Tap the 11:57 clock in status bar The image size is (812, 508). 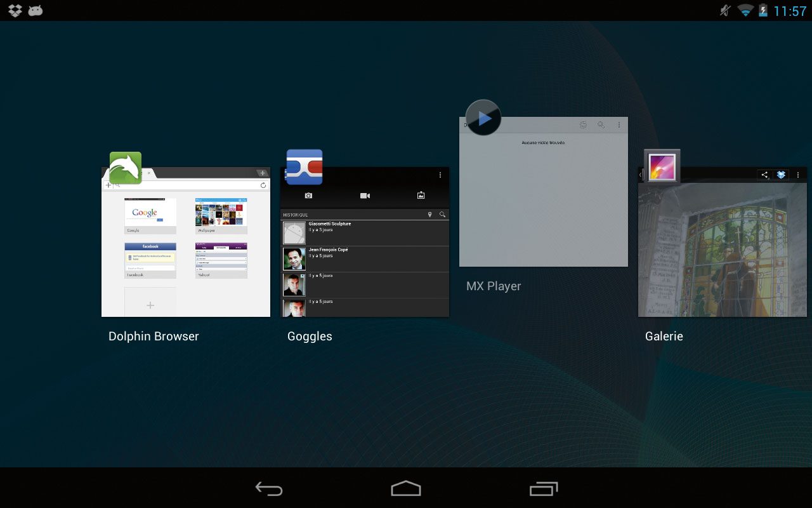coord(790,11)
